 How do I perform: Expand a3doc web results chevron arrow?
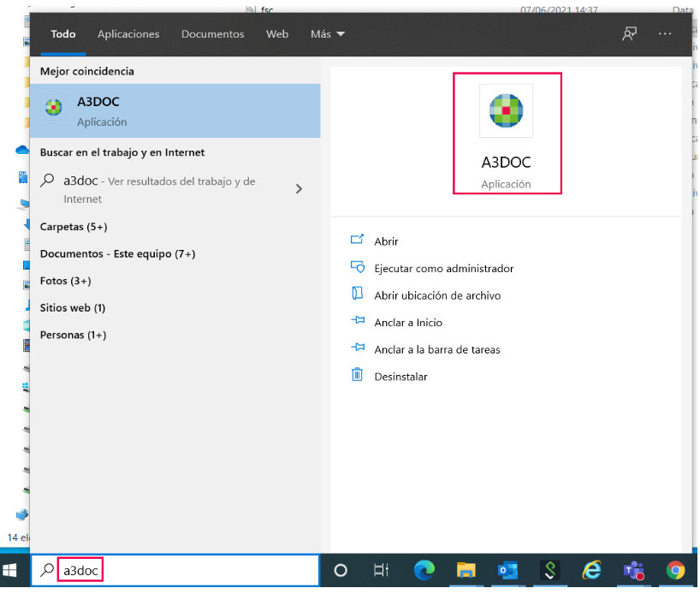point(300,189)
